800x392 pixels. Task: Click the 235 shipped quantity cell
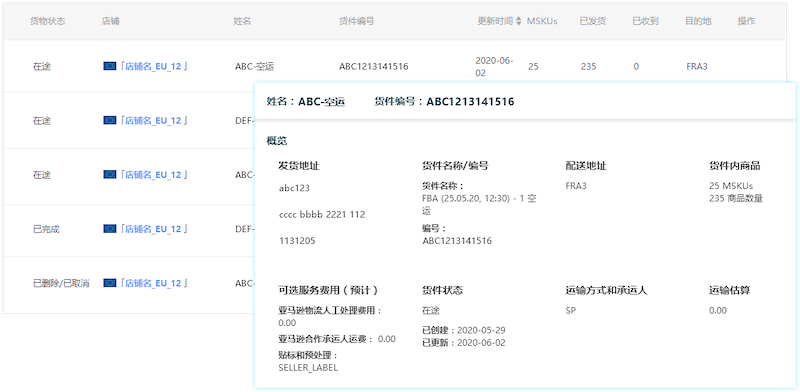click(588, 66)
